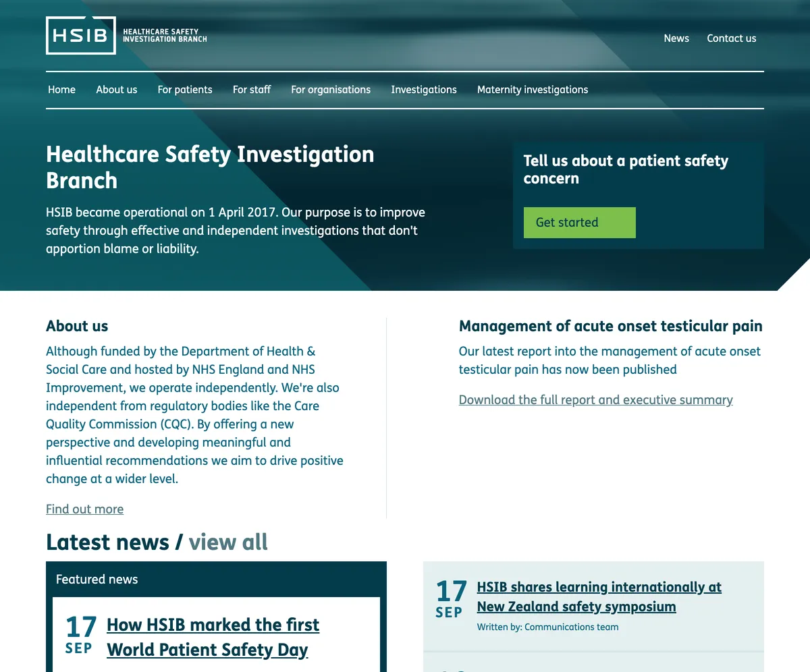810x672 pixels.
Task: Open New Zealand safety symposium article
Action: coord(599,596)
